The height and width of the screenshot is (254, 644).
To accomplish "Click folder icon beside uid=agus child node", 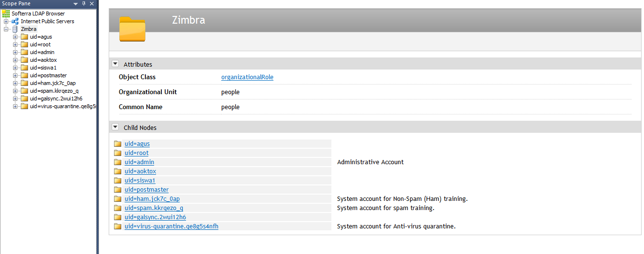I will click(x=117, y=143).
